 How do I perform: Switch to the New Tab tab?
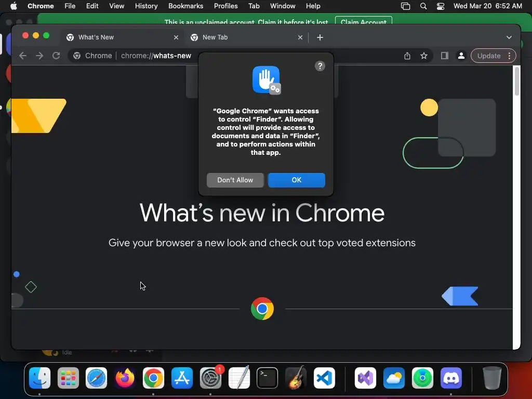coord(246,37)
